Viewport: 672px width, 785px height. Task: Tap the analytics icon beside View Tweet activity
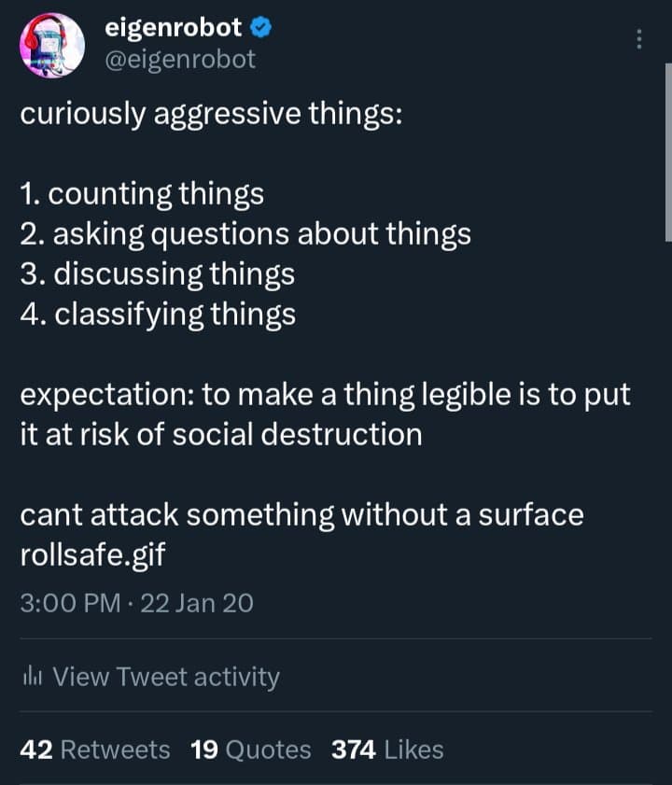35,677
